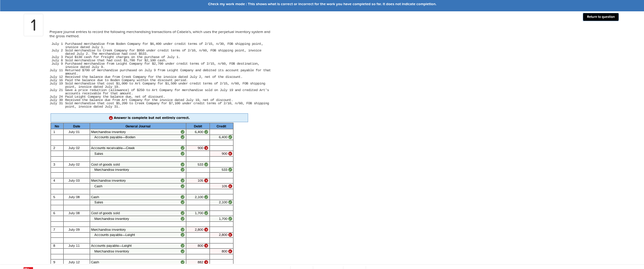Select the 'July 12' date cell
Screen dimensions: 644x269
coord(76,262)
